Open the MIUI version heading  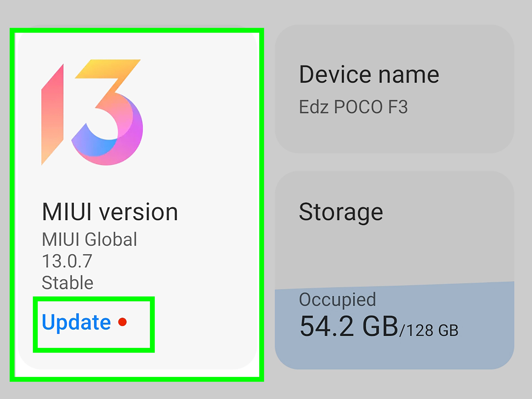coord(110,212)
